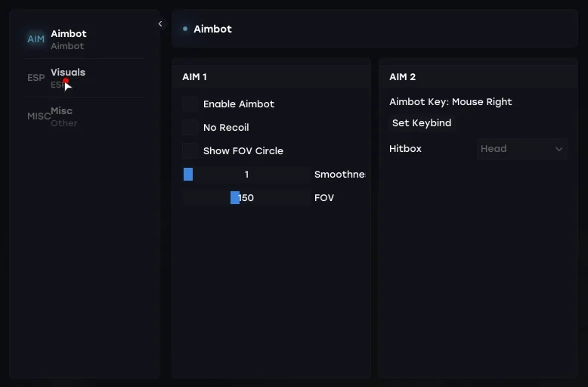
Task: Collapse the sidebar with the chevron arrow
Action: pos(160,24)
